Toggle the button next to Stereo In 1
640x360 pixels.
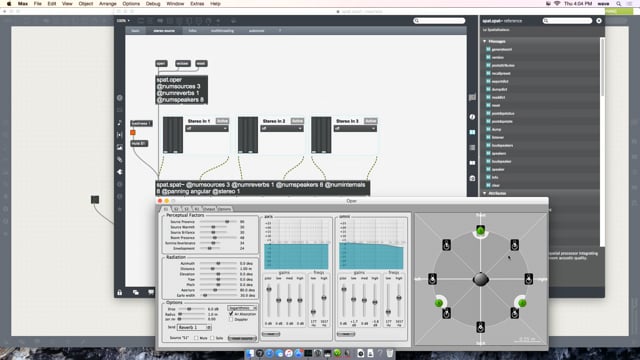click(222, 121)
